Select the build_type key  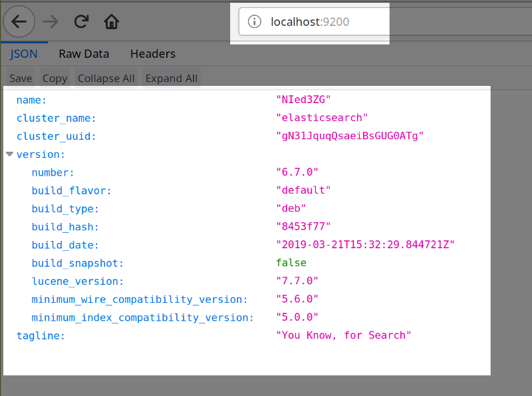point(65,208)
